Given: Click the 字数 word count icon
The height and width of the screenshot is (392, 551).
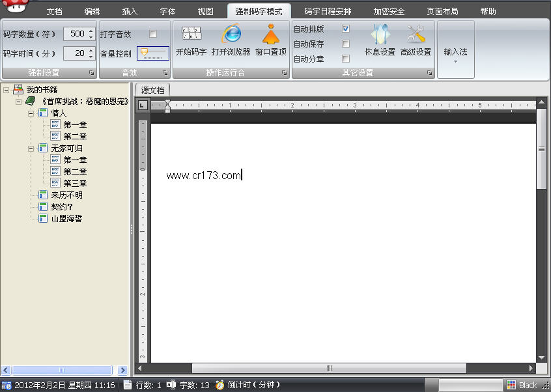Looking at the screenshot, I should (x=171, y=385).
